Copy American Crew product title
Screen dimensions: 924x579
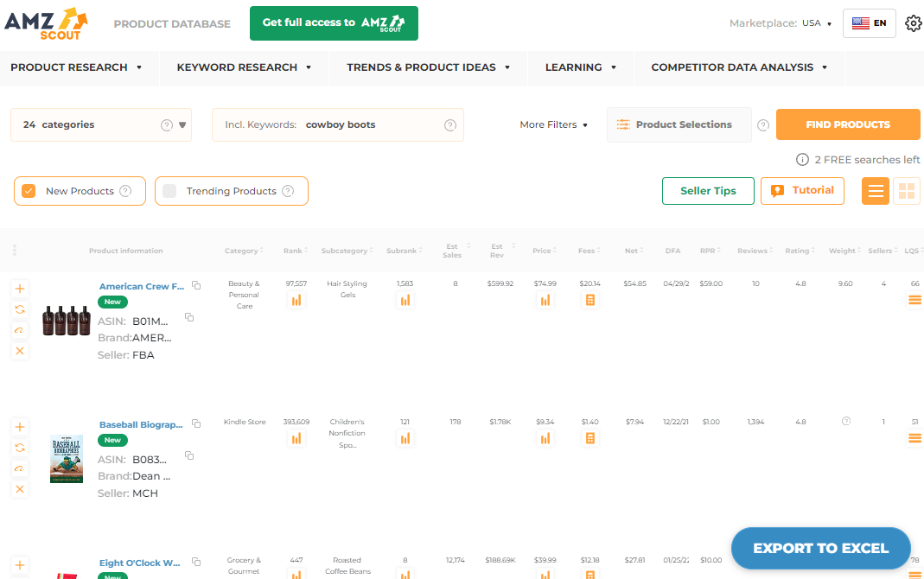197,286
